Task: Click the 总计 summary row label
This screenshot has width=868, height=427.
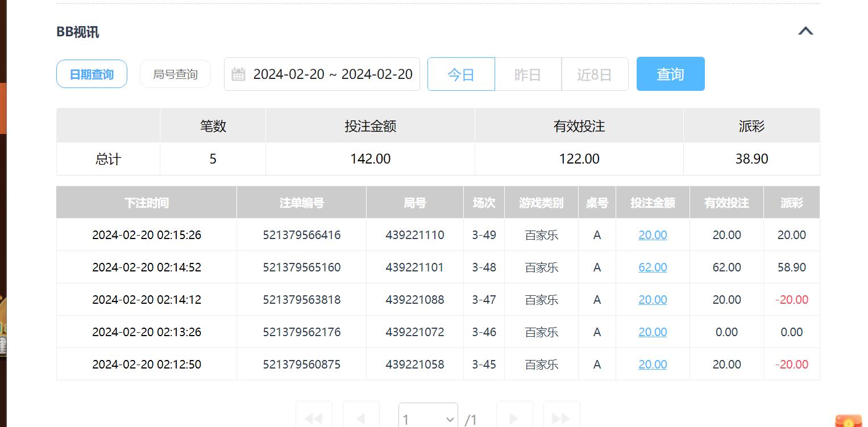Action: pyautogui.click(x=108, y=158)
